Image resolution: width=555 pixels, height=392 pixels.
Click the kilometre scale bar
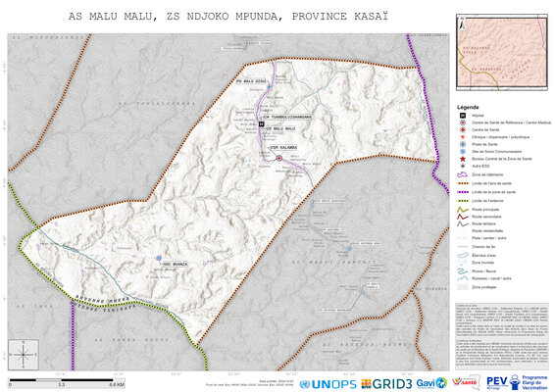pos(67,382)
